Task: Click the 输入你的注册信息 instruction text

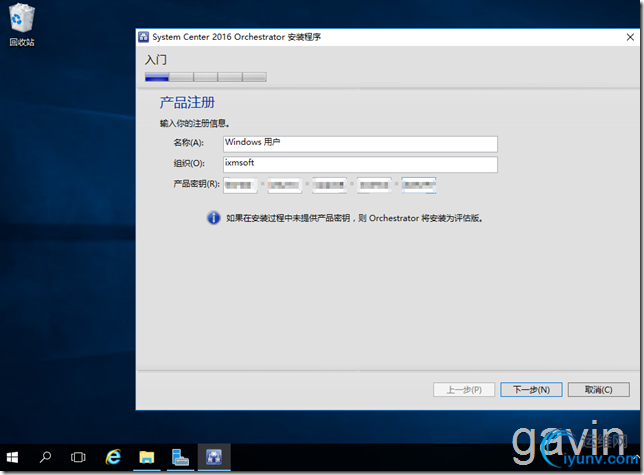Action: coord(194,123)
